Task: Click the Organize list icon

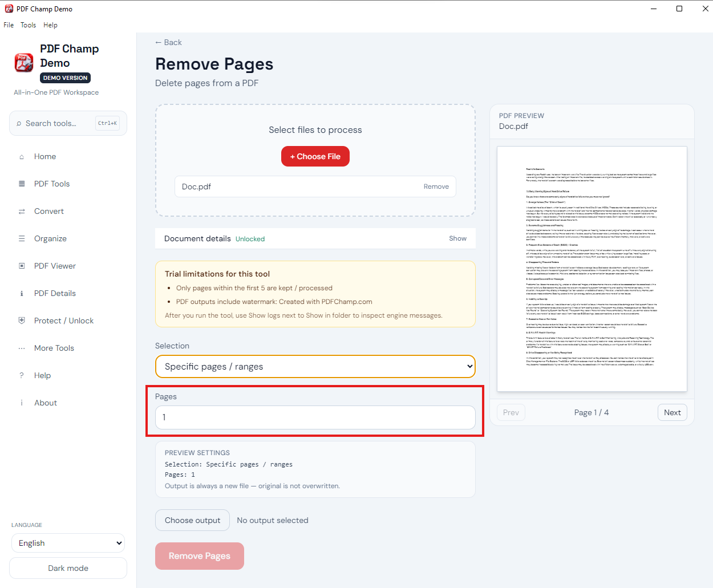Action: 22,238
